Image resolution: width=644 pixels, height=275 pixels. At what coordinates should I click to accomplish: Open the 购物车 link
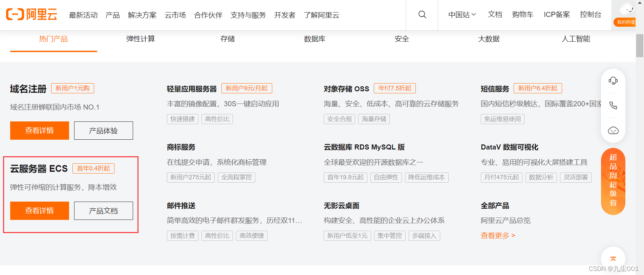[x=523, y=15]
